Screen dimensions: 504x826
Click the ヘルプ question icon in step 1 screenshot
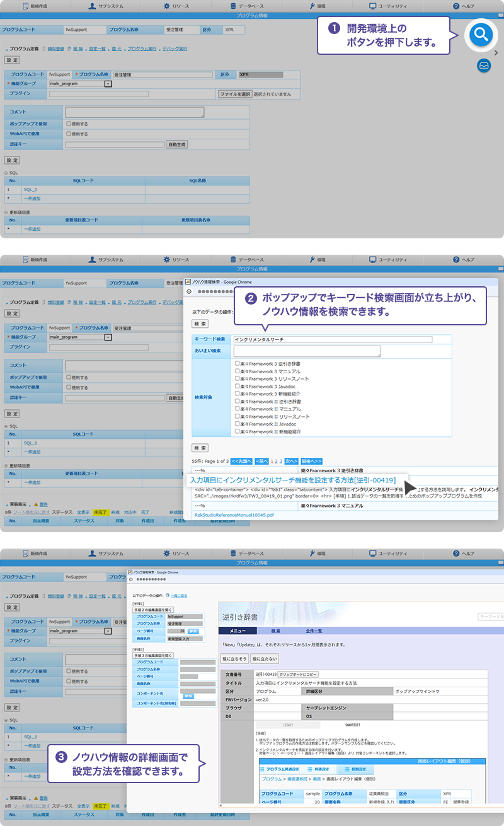[455, 6]
